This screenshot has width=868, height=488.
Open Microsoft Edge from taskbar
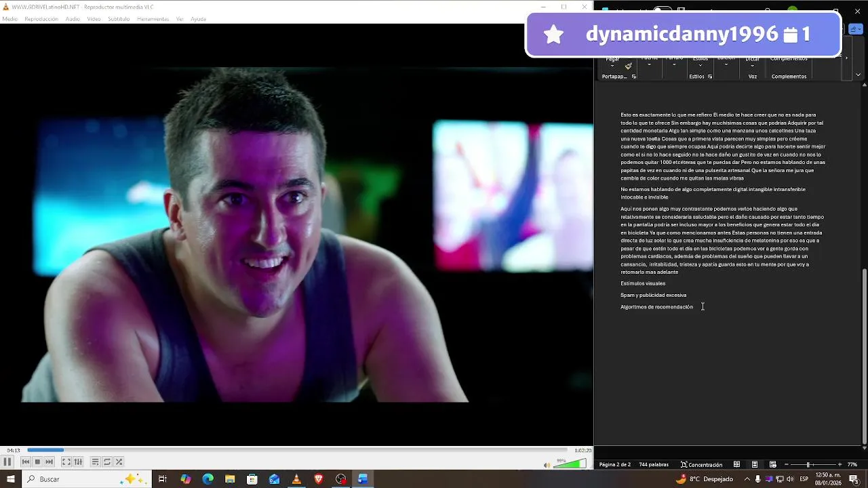point(208,479)
